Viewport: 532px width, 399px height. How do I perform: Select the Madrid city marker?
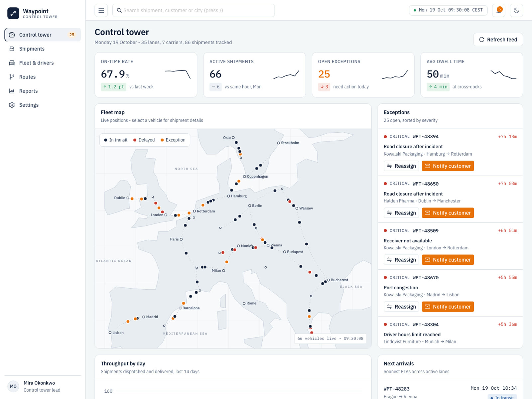pyautogui.click(x=144, y=317)
